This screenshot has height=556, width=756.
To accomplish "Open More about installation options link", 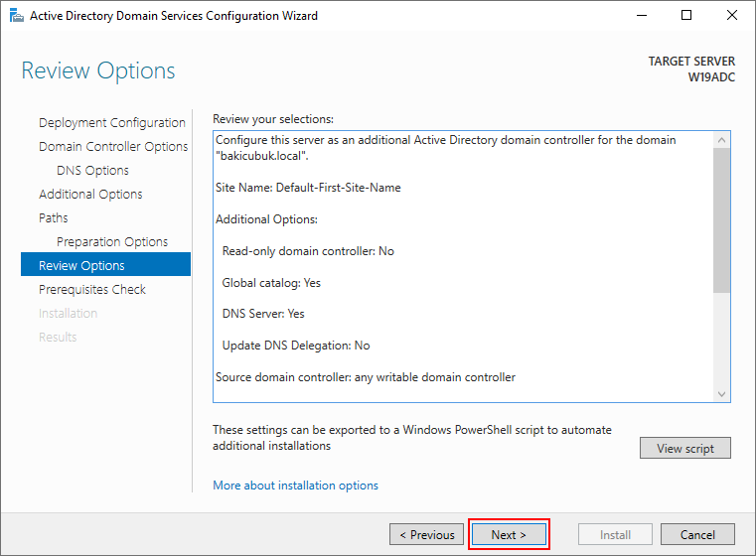I will pos(296,486).
